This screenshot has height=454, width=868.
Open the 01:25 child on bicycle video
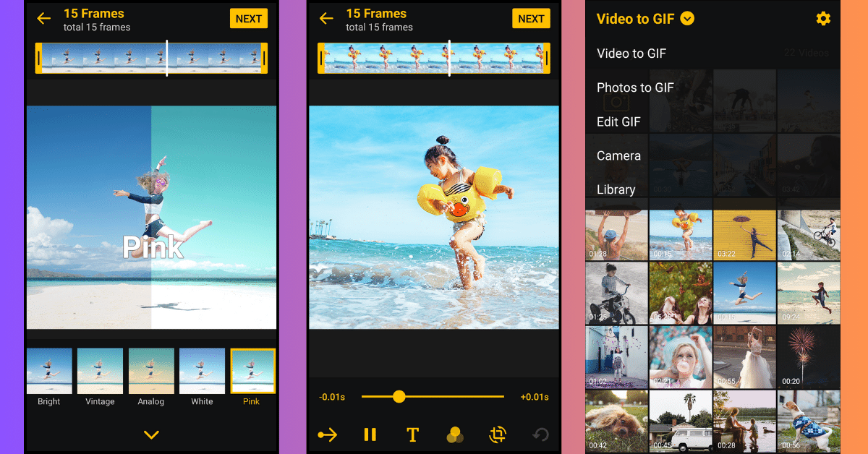616,293
